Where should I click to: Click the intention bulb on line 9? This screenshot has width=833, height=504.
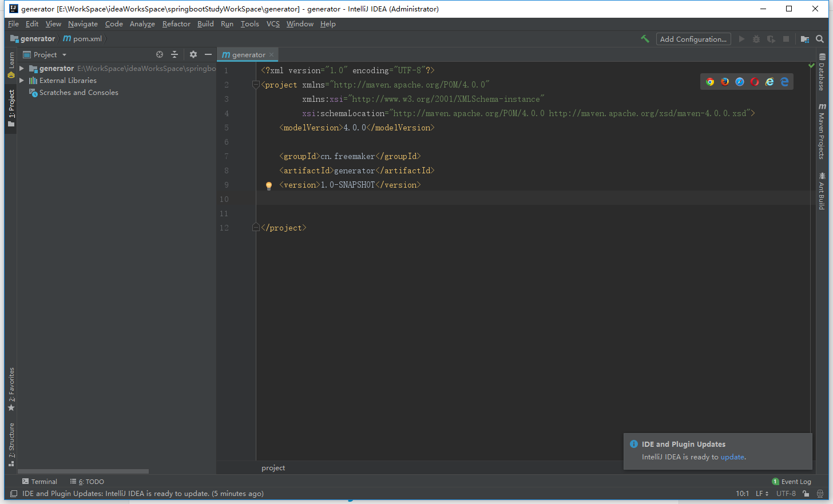coord(268,185)
